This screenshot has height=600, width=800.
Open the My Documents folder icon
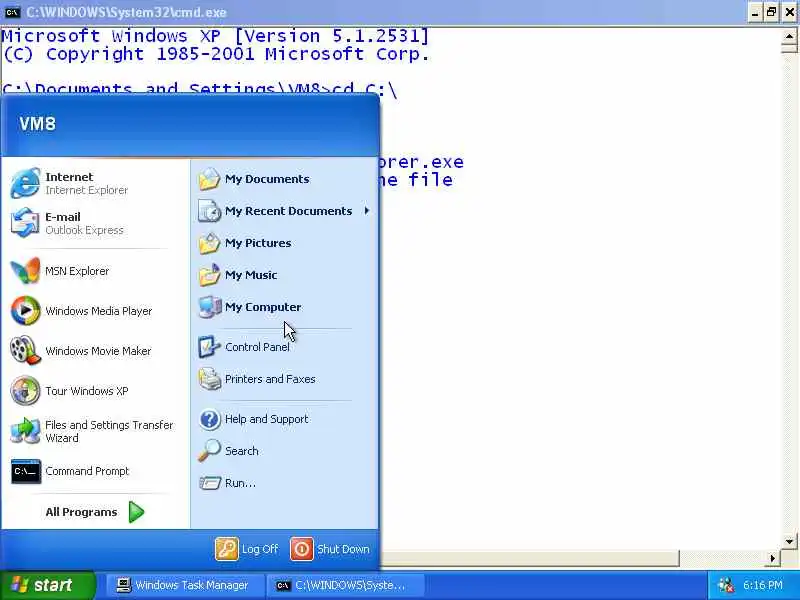coord(209,179)
